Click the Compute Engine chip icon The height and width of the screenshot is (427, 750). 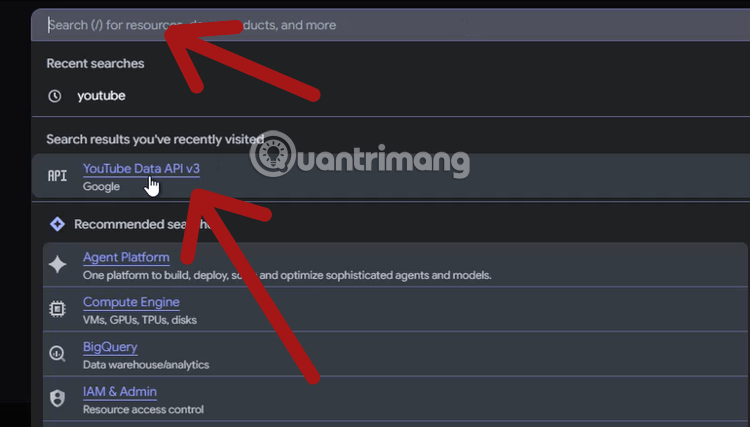(57, 309)
